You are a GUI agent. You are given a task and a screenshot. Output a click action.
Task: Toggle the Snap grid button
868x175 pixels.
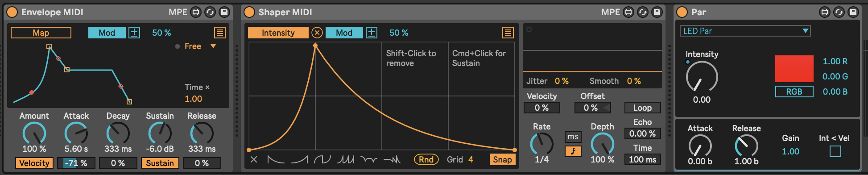click(502, 159)
